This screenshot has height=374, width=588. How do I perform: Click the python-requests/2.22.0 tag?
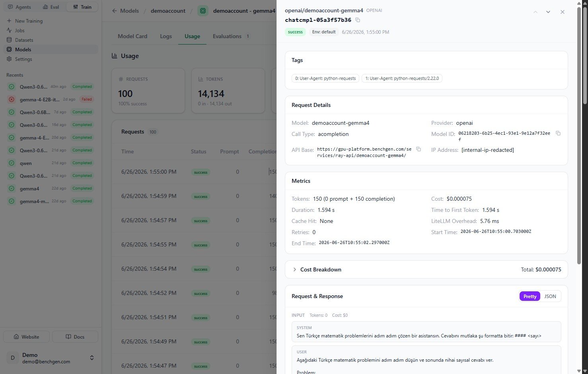coord(402,78)
